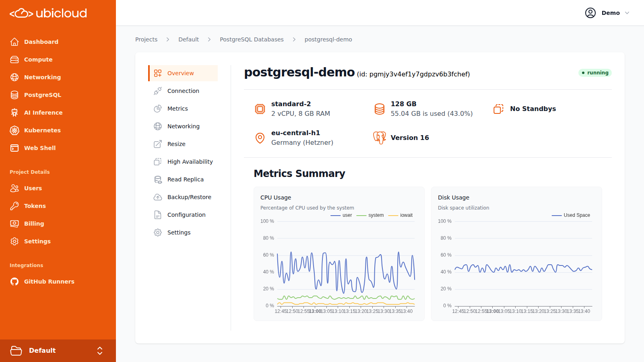
Task: Click the Metrics pie chart icon
Action: [158, 109]
